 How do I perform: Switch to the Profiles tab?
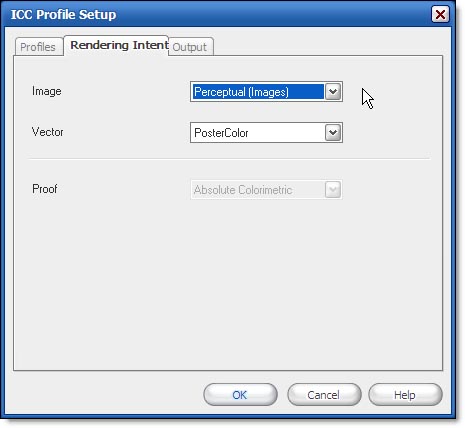[38, 47]
